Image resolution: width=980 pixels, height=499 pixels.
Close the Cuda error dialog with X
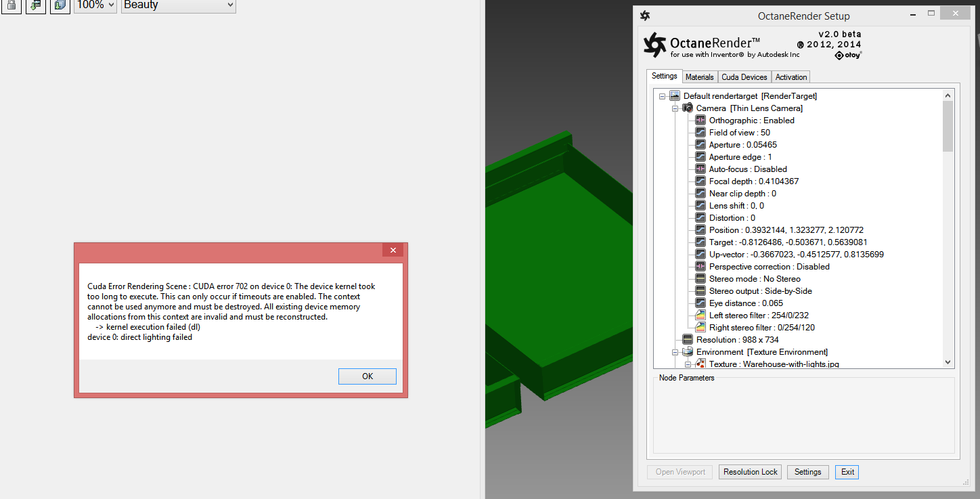point(393,250)
